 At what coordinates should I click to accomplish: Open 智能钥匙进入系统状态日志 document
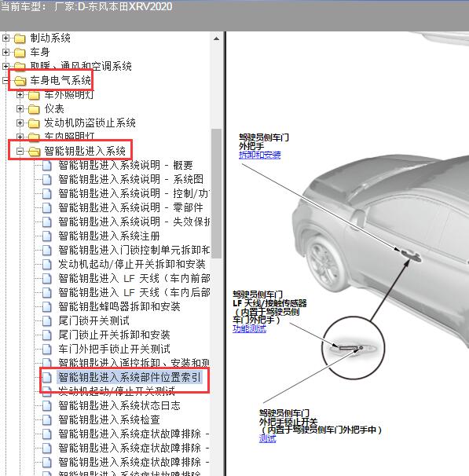tap(119, 405)
